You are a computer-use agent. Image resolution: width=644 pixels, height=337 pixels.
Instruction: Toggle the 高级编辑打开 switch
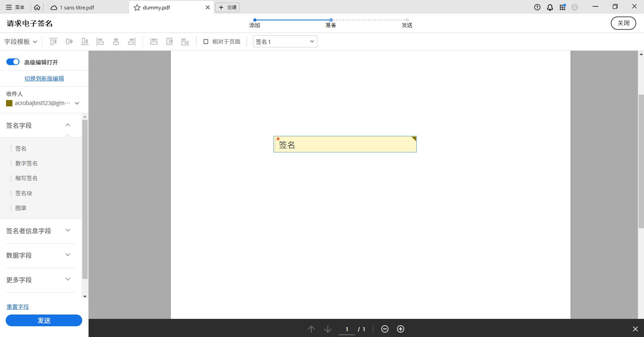pos(13,62)
